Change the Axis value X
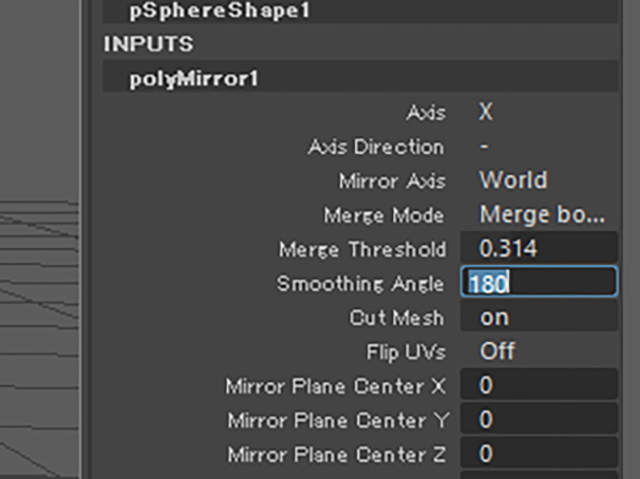 pos(486,113)
